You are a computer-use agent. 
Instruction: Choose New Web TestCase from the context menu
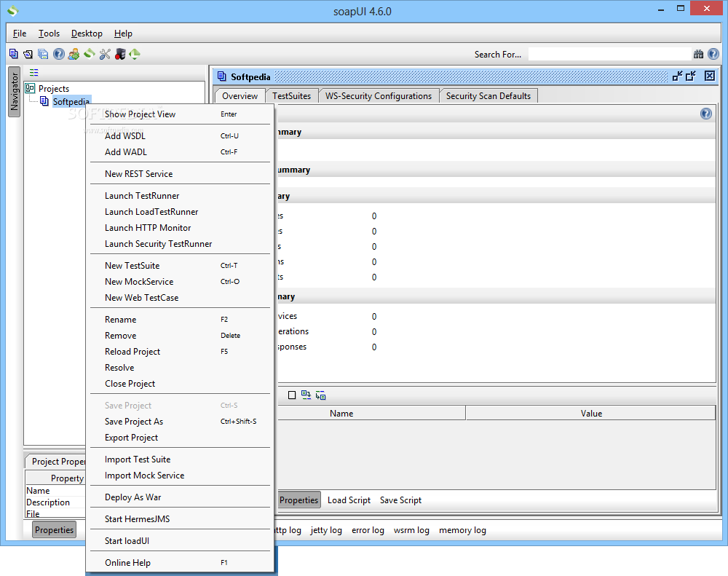[x=180, y=298]
